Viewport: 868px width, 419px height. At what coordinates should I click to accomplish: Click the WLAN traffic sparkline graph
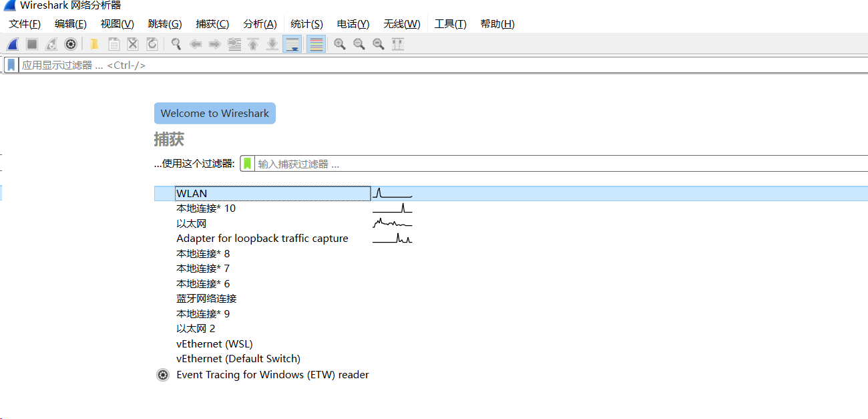click(393, 193)
